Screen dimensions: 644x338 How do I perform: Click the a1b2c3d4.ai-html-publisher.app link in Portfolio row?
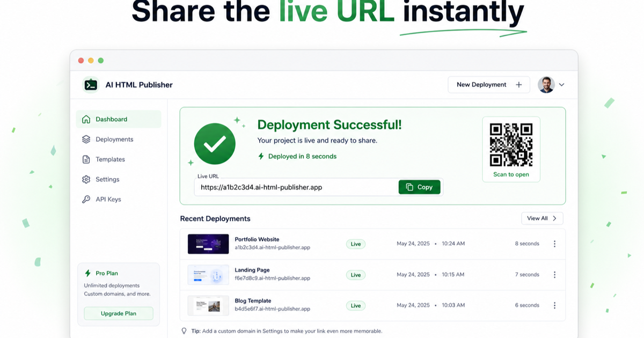273,248
